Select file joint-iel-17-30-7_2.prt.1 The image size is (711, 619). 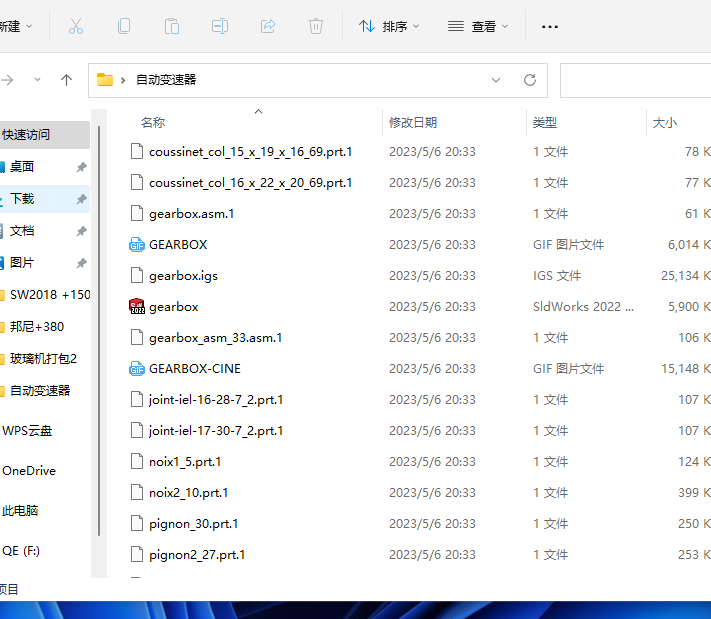216,431
